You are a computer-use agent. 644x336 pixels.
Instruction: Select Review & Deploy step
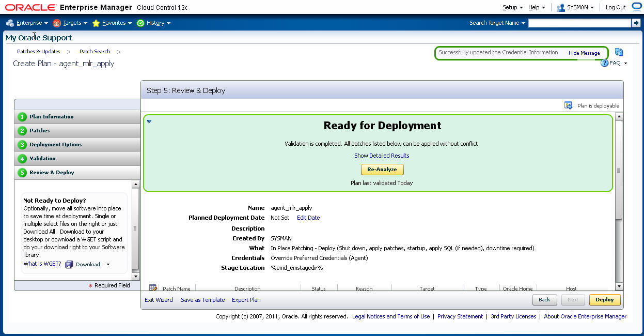tap(77, 173)
